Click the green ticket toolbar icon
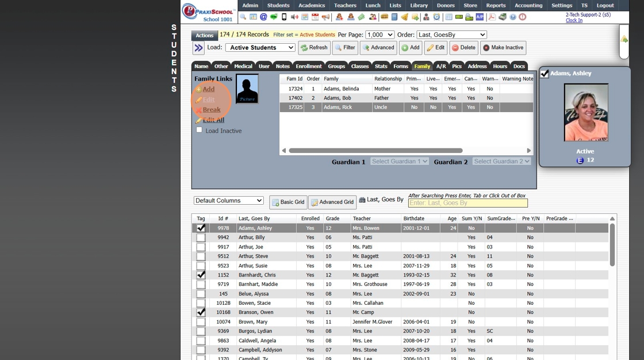 click(361, 17)
